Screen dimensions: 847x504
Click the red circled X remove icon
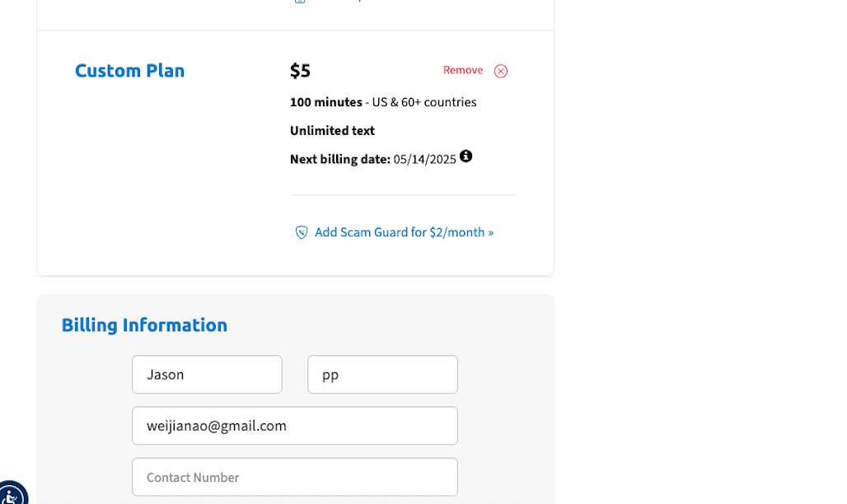[501, 71]
